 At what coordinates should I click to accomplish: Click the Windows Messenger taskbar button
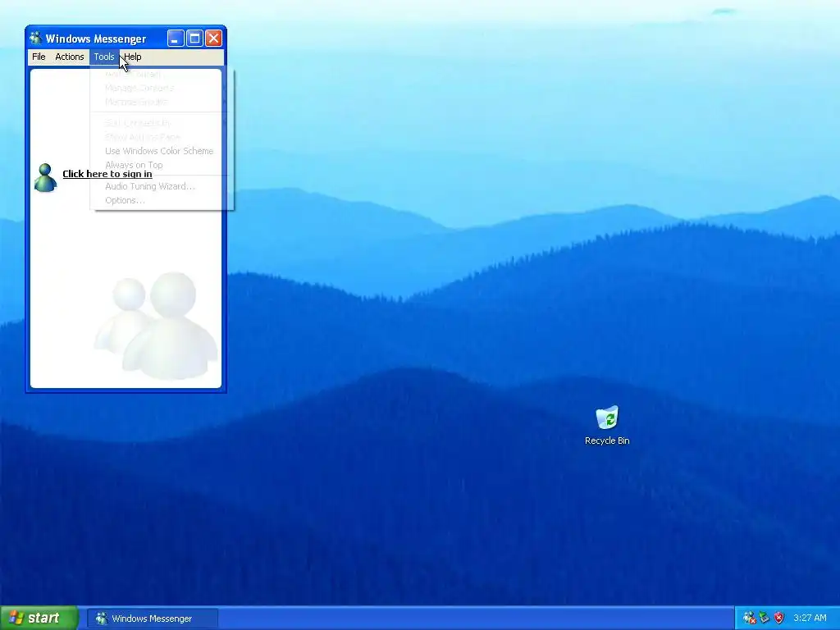point(153,619)
